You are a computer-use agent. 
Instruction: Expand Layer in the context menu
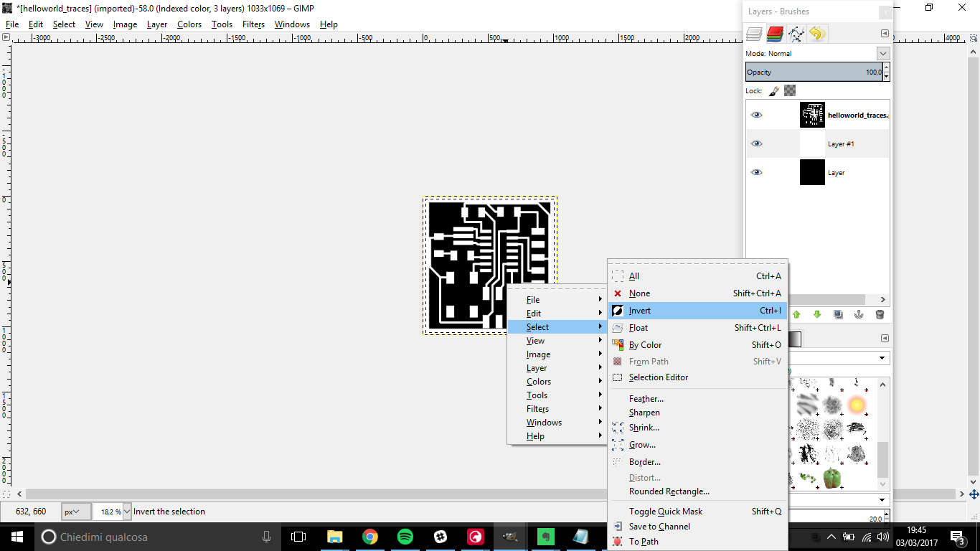(557, 368)
